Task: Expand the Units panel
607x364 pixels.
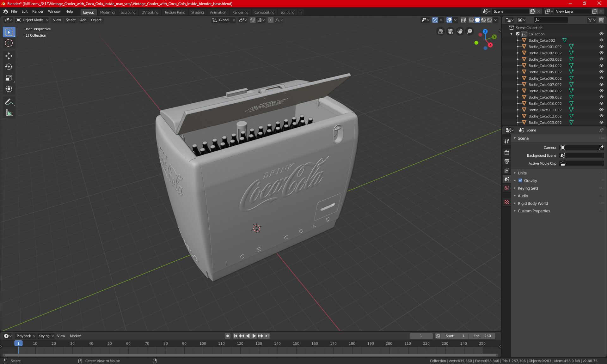Action: (522, 173)
